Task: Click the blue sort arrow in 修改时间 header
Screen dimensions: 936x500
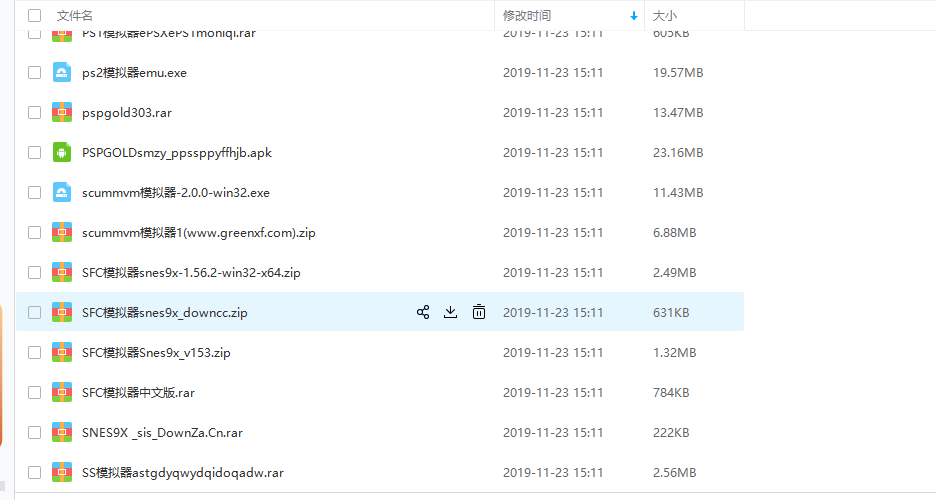Action: (634, 16)
